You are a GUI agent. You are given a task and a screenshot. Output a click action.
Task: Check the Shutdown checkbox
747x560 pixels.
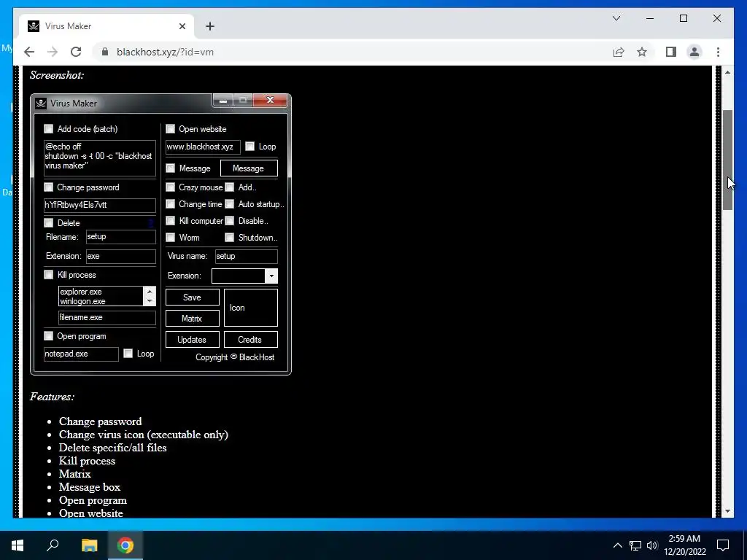(x=230, y=237)
